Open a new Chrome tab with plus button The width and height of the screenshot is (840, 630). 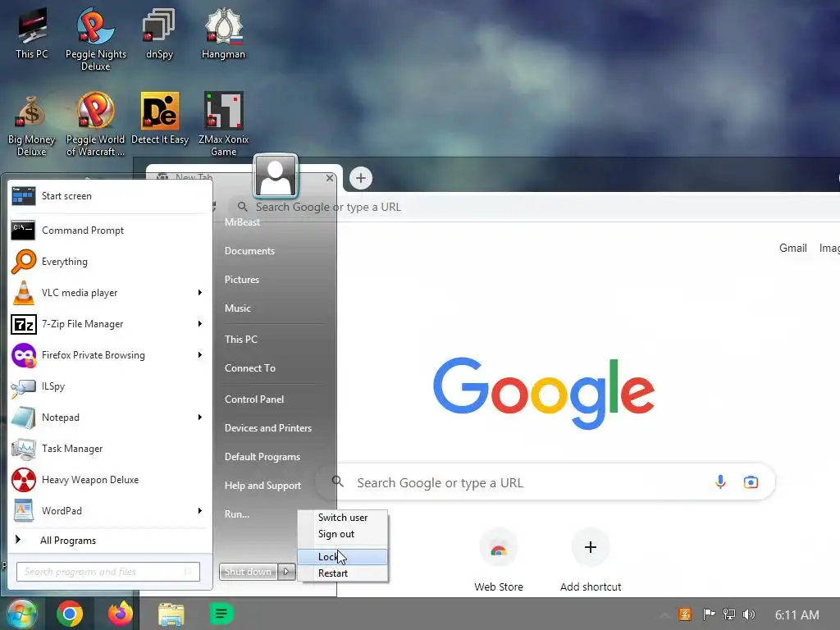[361, 178]
